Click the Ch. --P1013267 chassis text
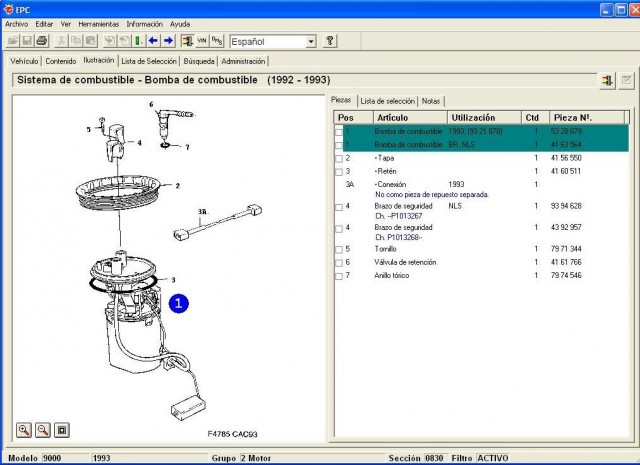The height and width of the screenshot is (465, 640). click(x=398, y=216)
